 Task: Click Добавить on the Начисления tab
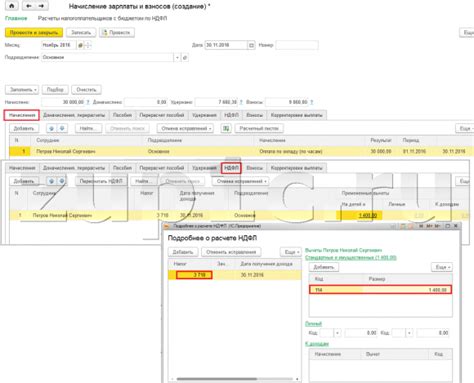24,128
